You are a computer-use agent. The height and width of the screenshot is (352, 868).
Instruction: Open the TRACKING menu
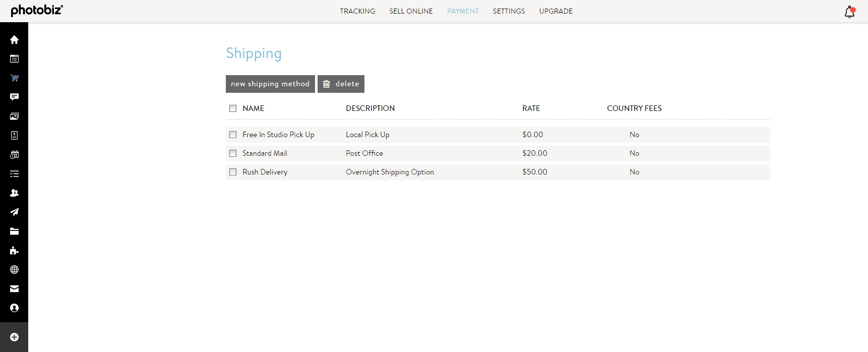coord(357,11)
